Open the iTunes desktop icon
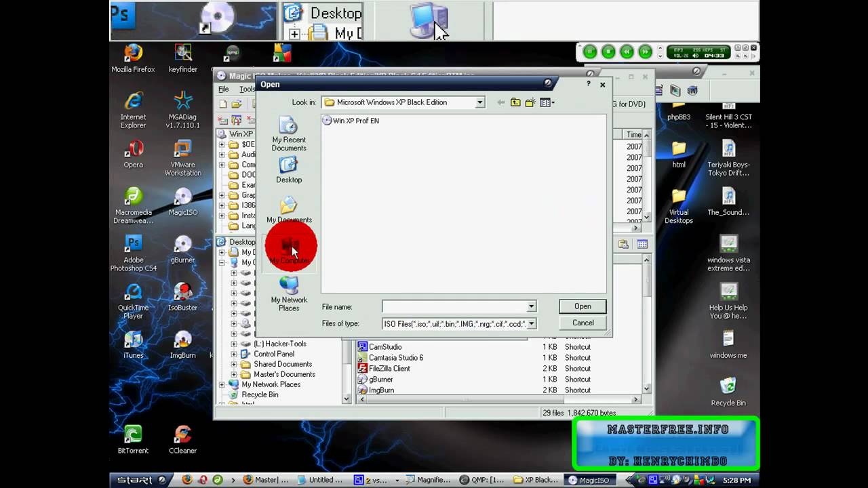Viewport: 868px width, 488px height. point(133,344)
